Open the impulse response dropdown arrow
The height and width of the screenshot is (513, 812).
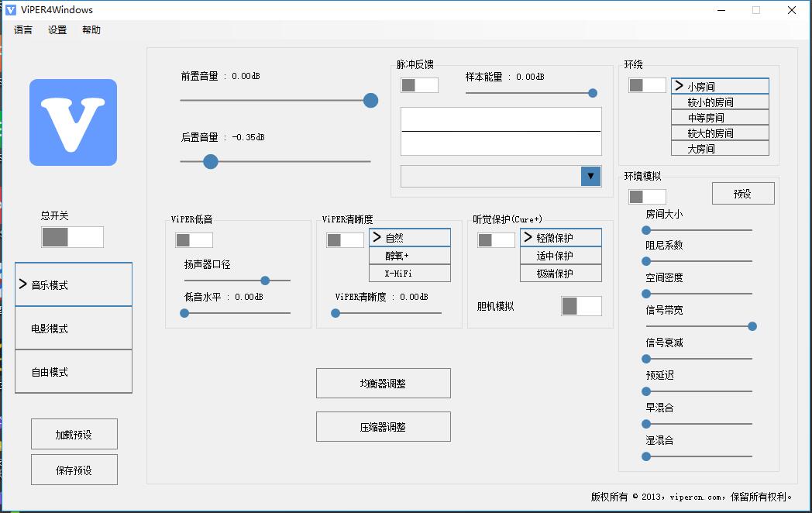click(591, 177)
